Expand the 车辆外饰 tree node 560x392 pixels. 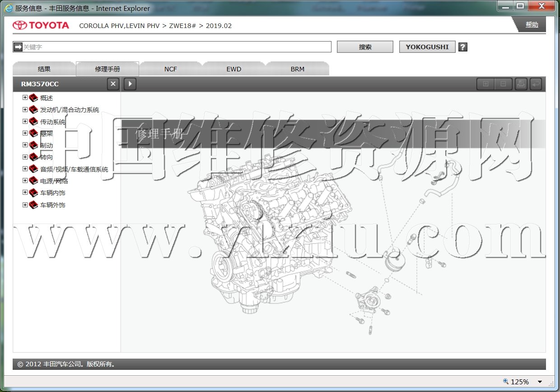pos(25,205)
